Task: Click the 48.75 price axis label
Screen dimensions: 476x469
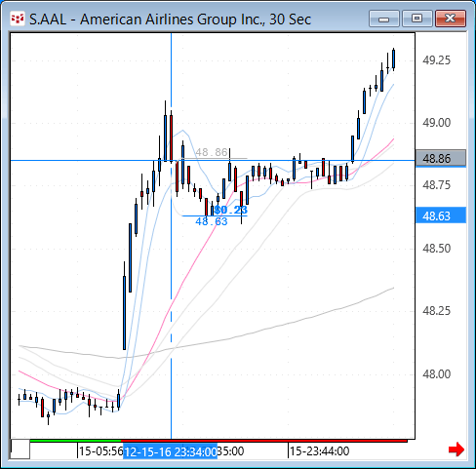Action: (436, 185)
